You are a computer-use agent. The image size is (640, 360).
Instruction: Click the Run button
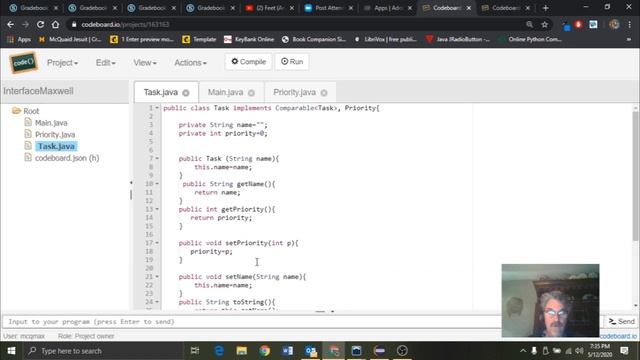(x=292, y=62)
